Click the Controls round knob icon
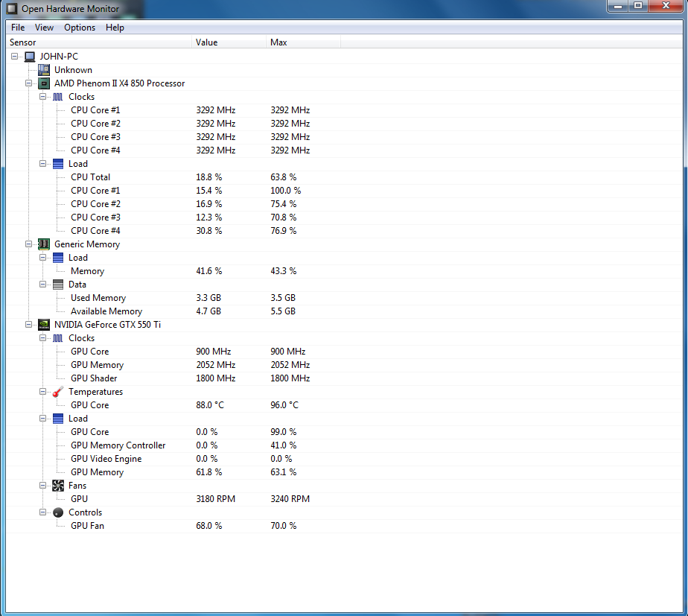The image size is (688, 616). (58, 512)
